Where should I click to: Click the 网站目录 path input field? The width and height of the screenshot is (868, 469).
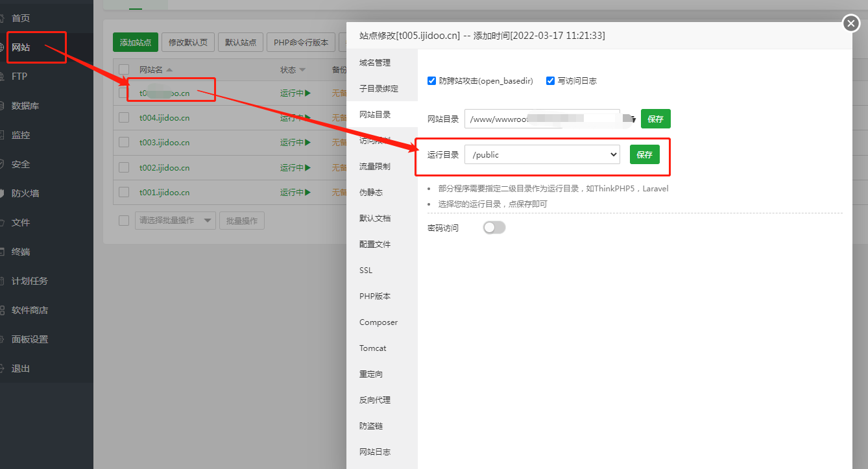point(542,119)
